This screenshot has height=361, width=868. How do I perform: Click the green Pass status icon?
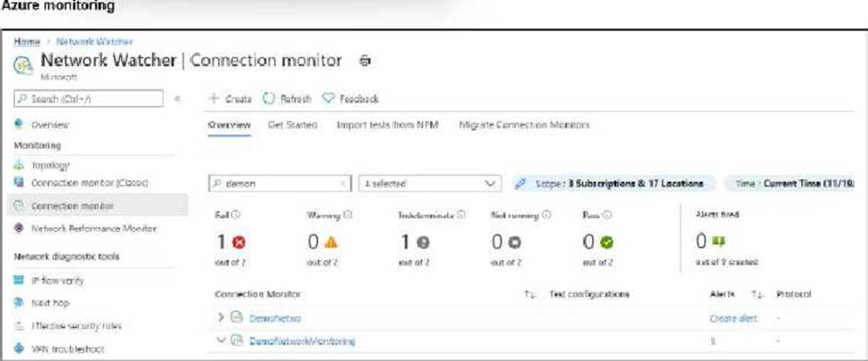(607, 242)
